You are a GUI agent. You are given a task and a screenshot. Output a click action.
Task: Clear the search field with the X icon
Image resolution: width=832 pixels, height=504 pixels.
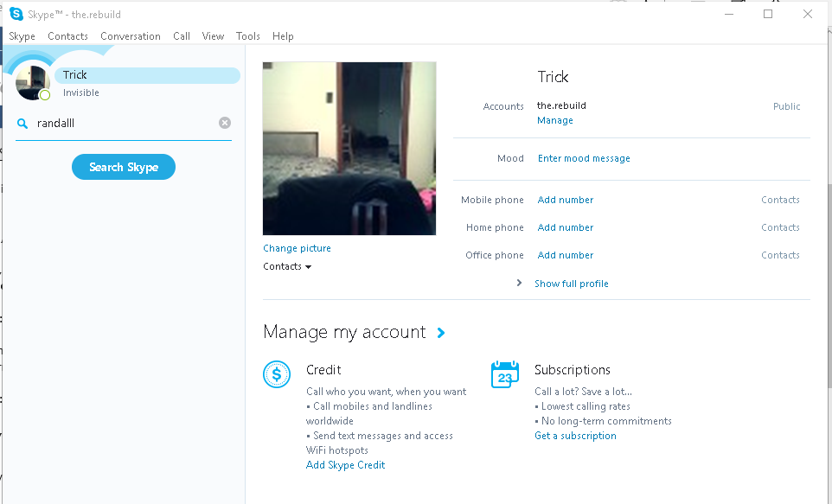click(x=225, y=123)
